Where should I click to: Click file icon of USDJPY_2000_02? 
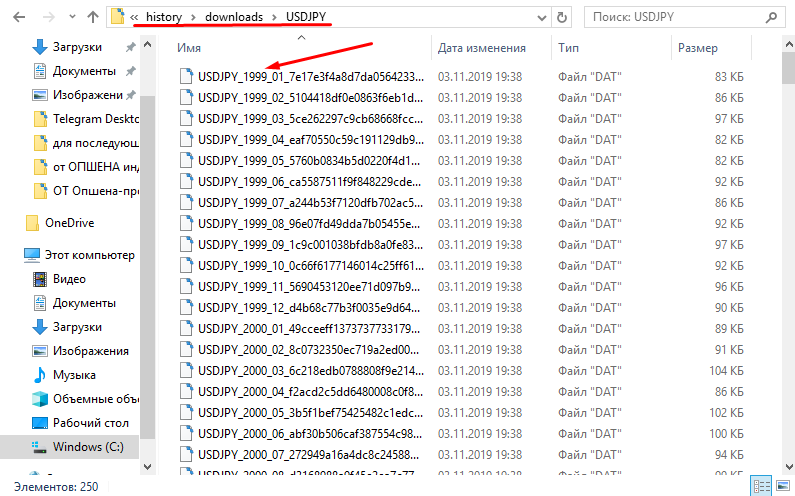point(187,349)
